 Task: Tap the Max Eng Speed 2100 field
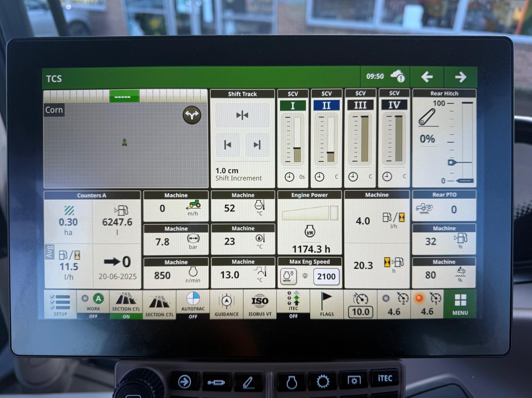[x=326, y=277]
